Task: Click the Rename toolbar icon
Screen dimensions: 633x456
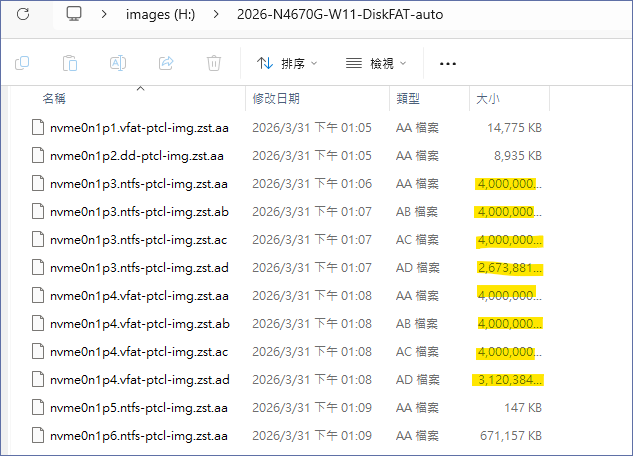Action: [118, 63]
